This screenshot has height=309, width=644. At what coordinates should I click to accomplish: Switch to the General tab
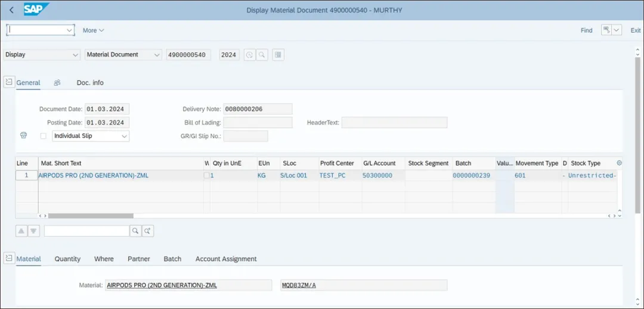coord(29,83)
